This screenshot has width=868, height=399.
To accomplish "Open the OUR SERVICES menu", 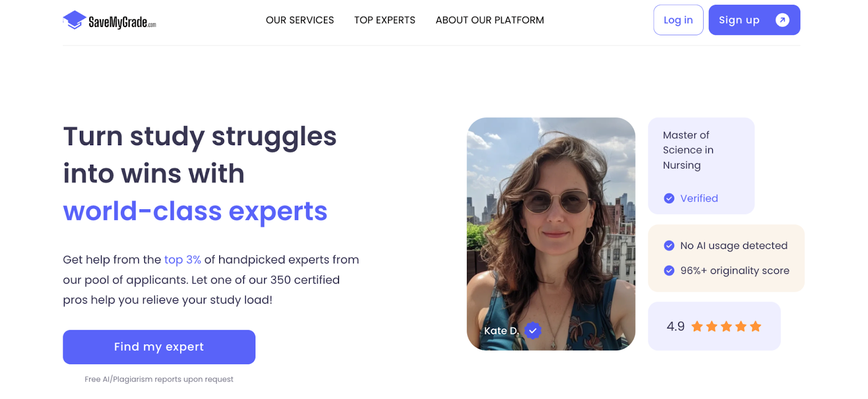I will point(300,20).
